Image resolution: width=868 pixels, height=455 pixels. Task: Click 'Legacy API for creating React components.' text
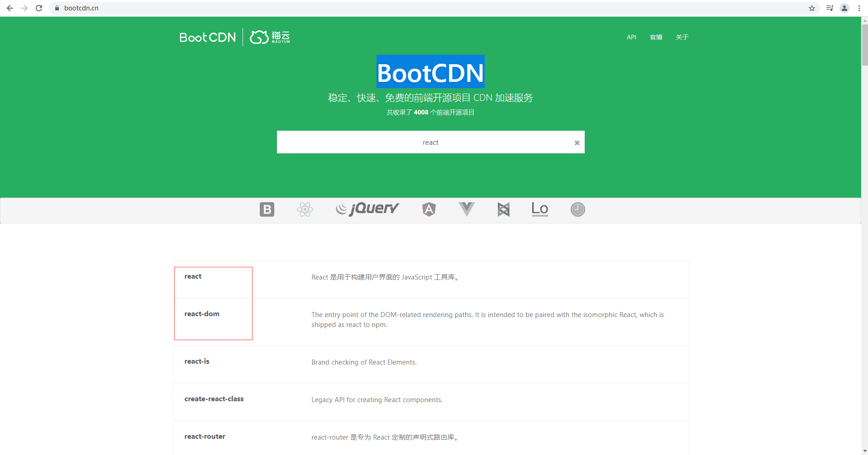pos(377,400)
